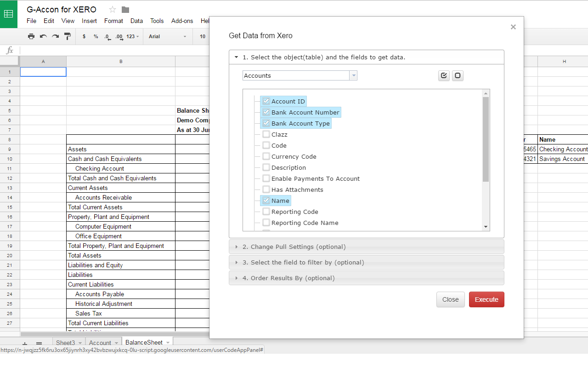Click the check-all fields icon in the dialog
Screen dimensions: 588x368
444,75
